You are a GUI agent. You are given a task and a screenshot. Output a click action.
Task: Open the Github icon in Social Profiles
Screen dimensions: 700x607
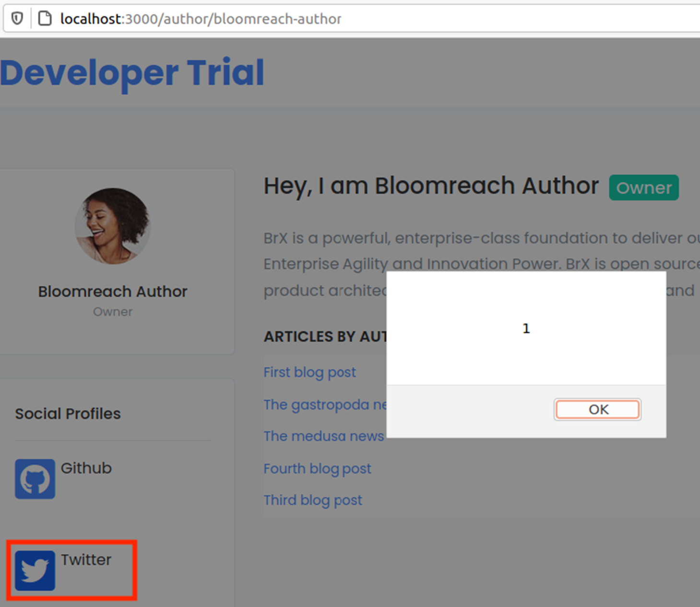pos(35,479)
